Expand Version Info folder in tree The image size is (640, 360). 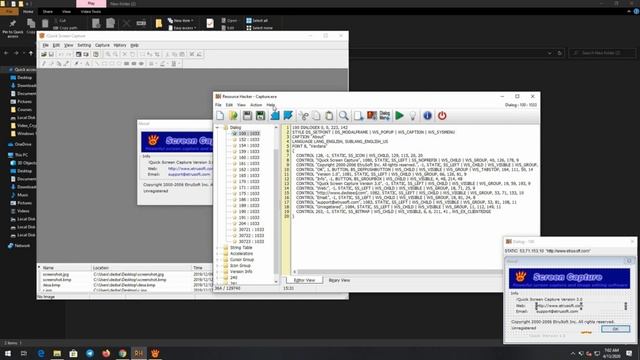(218, 271)
